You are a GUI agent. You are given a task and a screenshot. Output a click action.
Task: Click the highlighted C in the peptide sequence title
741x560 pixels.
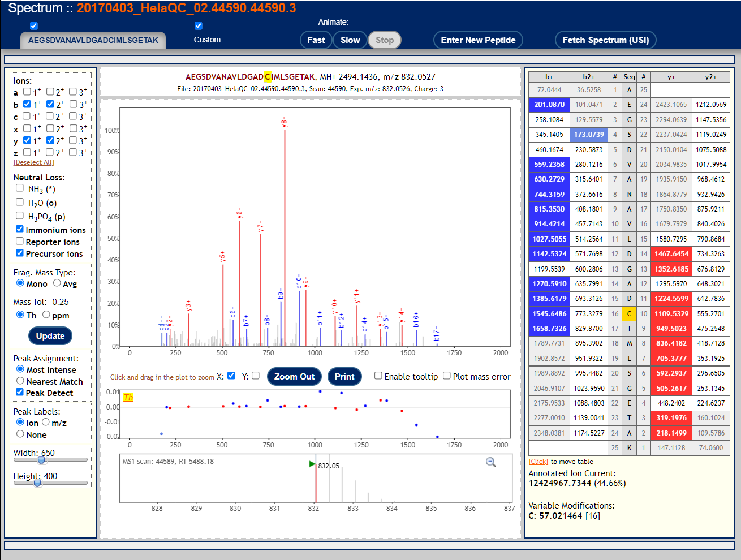coord(268,77)
